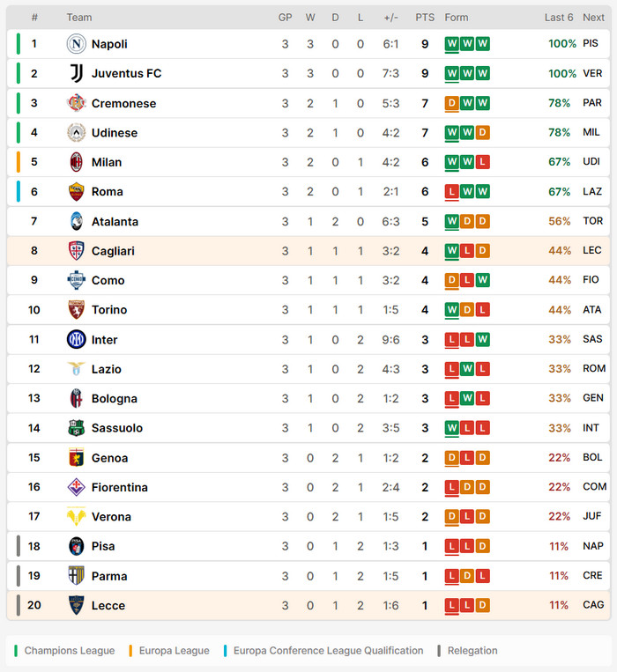Click Lecce's orange D form badge
The image size is (617, 672).
coord(482,605)
